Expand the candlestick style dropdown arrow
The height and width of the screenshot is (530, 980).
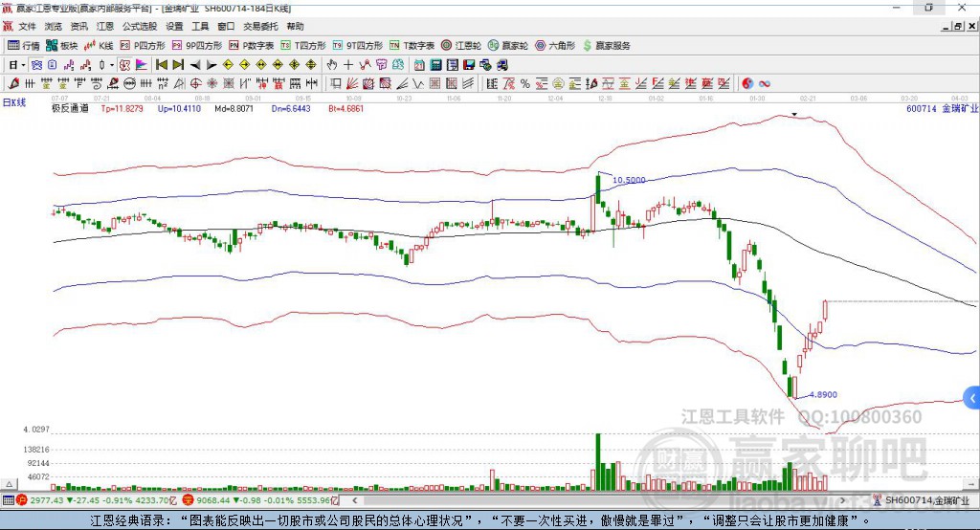coord(112,65)
